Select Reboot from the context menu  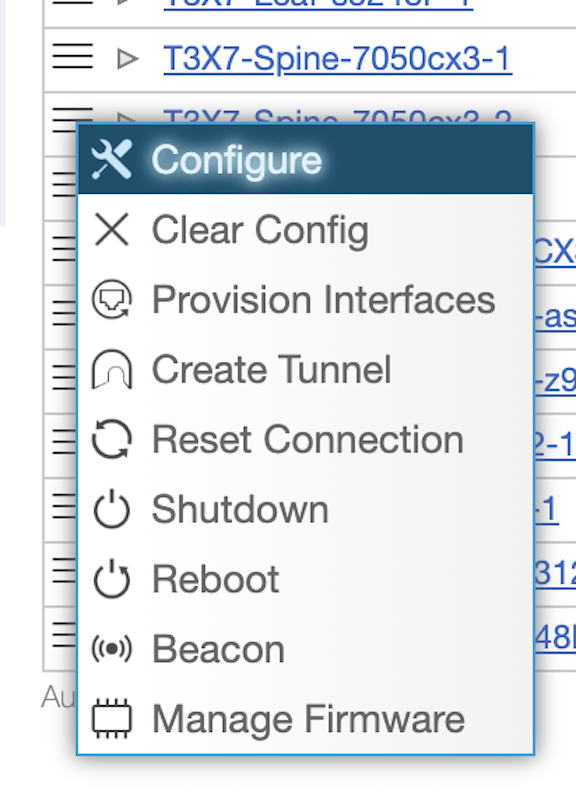[305, 579]
